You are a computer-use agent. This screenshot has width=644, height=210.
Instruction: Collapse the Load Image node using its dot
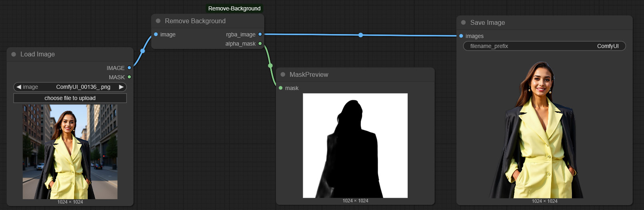(14, 54)
